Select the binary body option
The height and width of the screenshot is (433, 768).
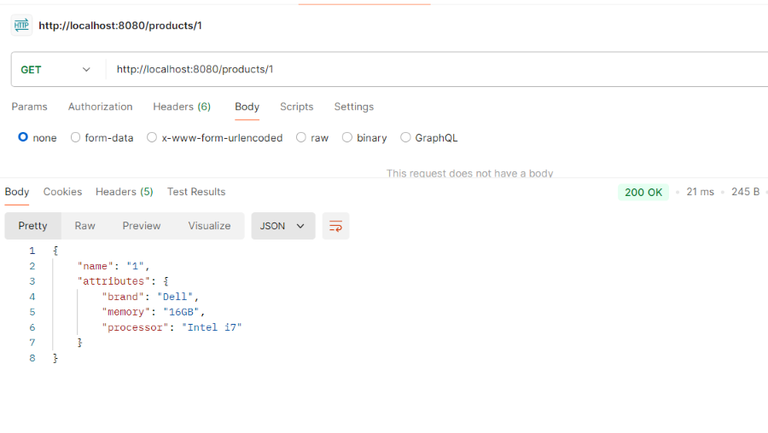tap(347, 138)
